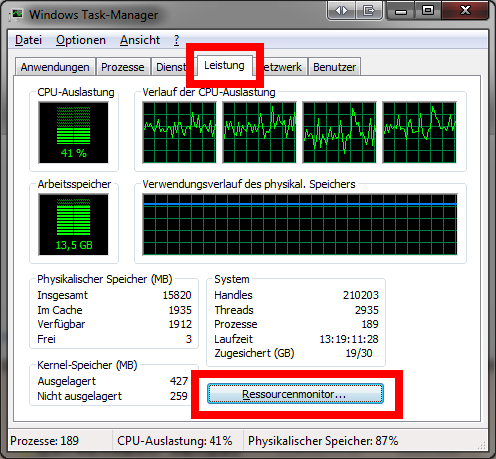Click the Verlauf der CPU-Auslastung label
Screen dimensions: 496x459
(x=209, y=92)
